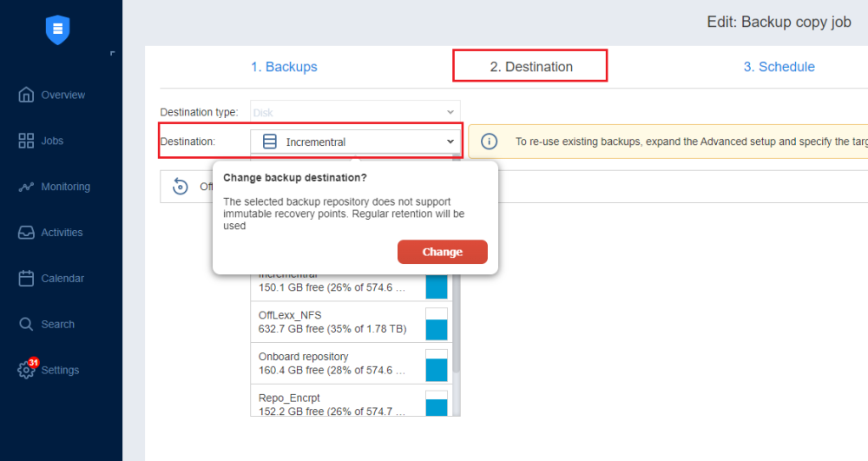Click 632.7 GB free (35% of 1.78 TB)
Image resolution: width=868 pixels, height=461 pixels.
tap(332, 329)
